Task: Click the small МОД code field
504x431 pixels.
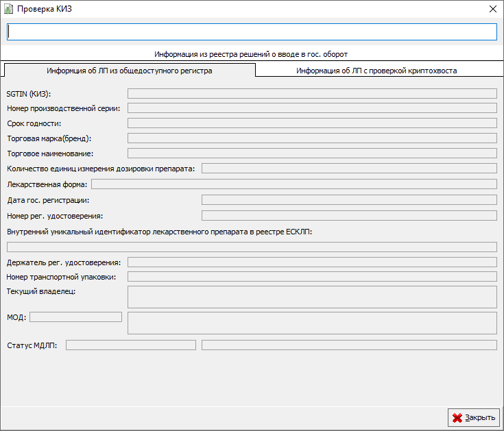Action: pyautogui.click(x=75, y=317)
